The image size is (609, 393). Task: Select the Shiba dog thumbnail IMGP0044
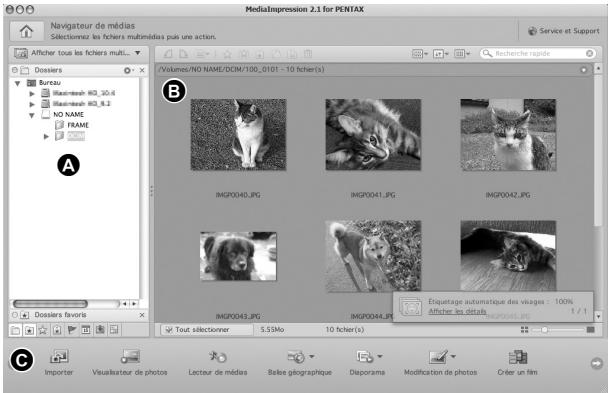click(373, 256)
